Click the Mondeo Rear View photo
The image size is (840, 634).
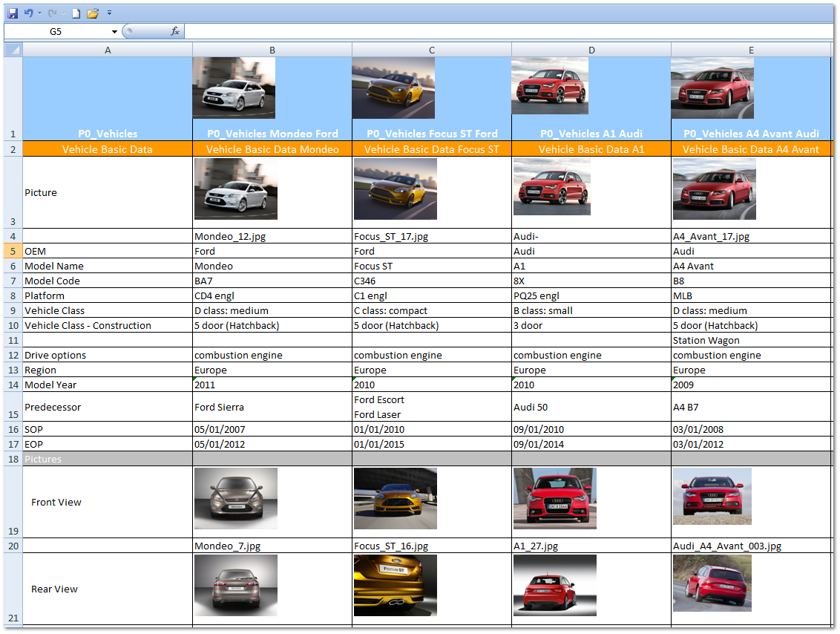click(x=236, y=585)
